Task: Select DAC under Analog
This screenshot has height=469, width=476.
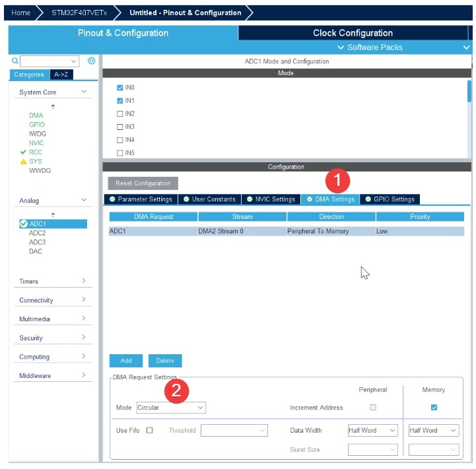Action: pos(35,251)
